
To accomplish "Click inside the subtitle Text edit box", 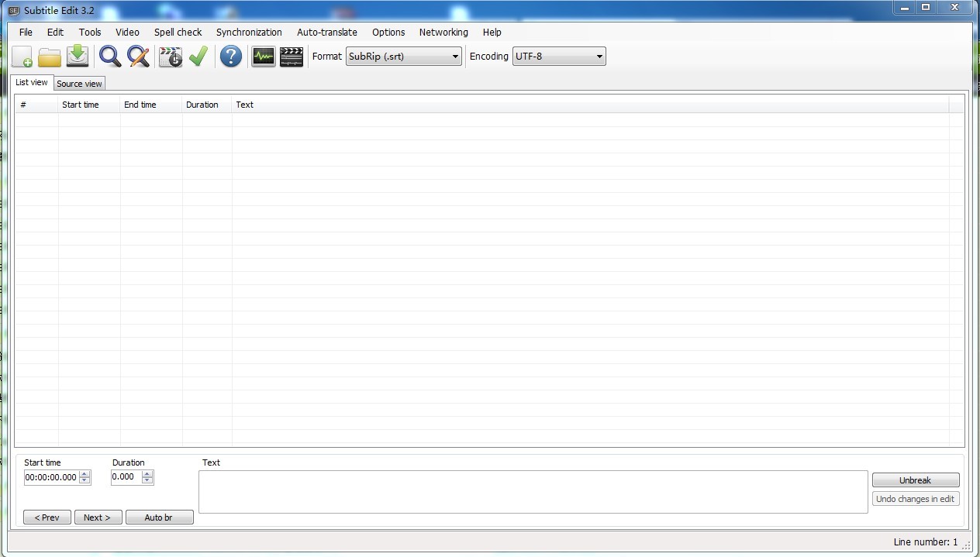I will [533, 491].
